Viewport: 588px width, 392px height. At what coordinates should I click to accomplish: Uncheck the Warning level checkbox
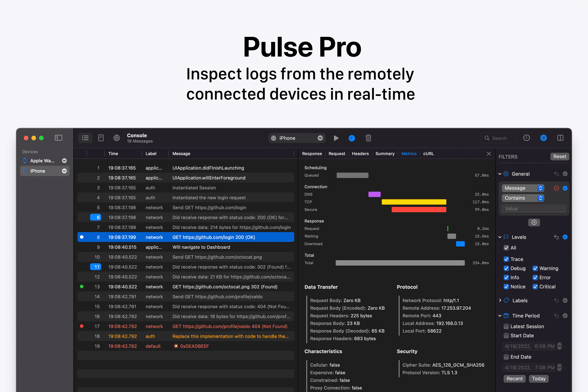(x=535, y=268)
